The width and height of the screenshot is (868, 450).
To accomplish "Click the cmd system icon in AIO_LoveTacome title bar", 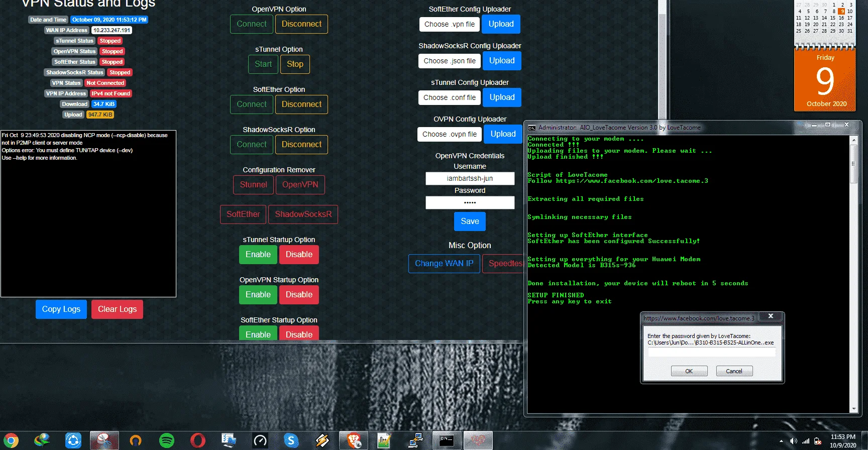I will click(x=532, y=128).
